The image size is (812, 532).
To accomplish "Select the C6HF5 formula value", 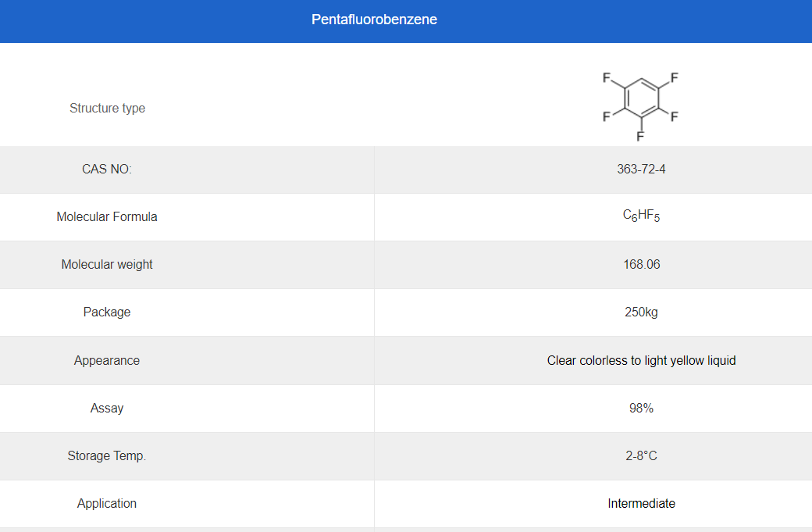I will tap(641, 216).
